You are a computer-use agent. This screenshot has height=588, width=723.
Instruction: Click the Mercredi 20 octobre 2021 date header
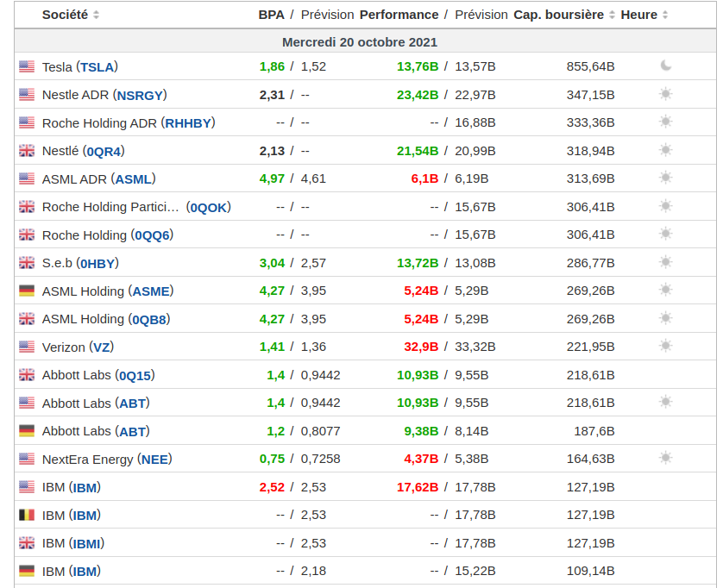(x=360, y=42)
